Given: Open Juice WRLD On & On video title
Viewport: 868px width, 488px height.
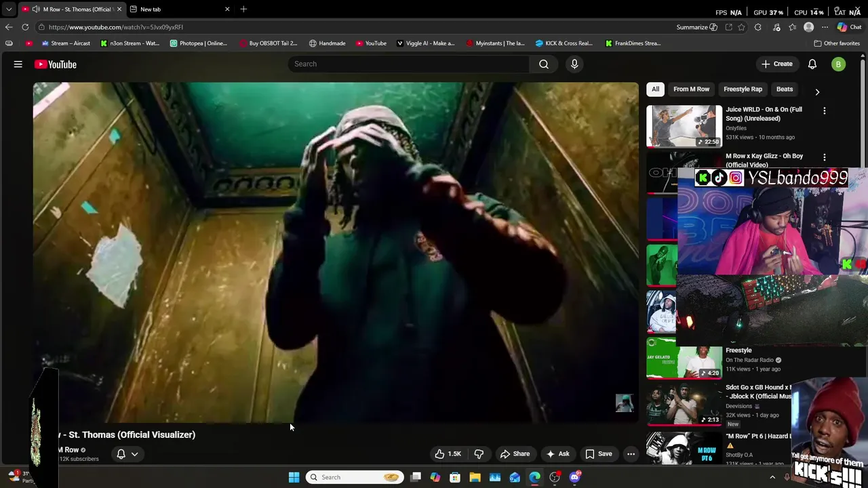Looking at the screenshot, I should (x=764, y=114).
